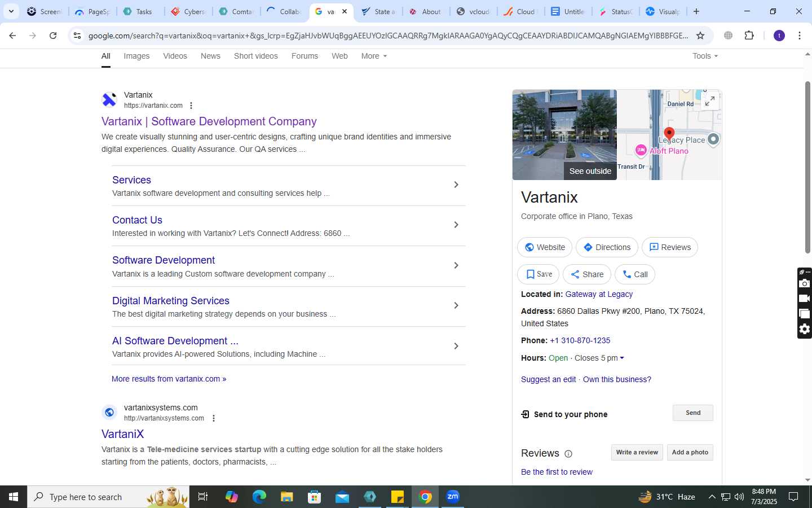
Task: Click the browser forward arrow
Action: (x=33, y=36)
